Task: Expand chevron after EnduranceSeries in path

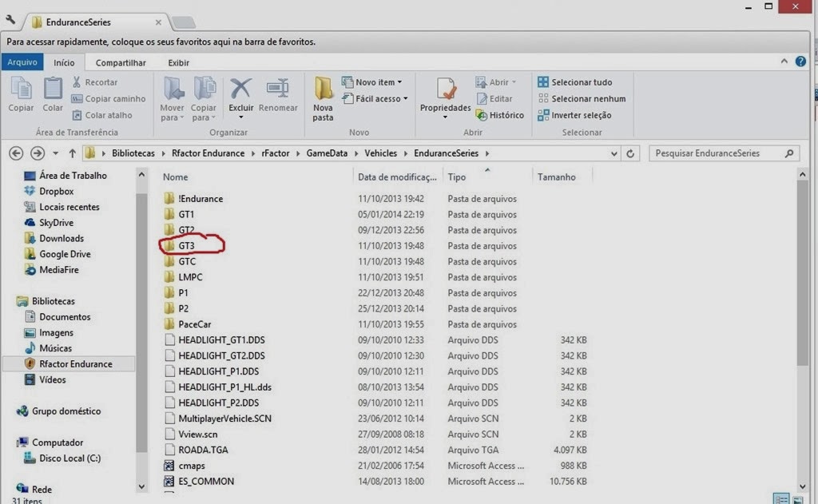Action: pos(487,153)
